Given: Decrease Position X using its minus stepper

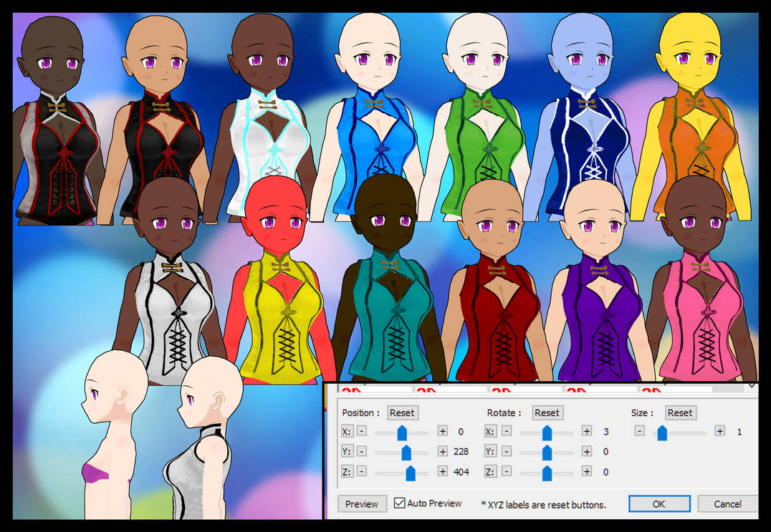Looking at the screenshot, I should click(363, 431).
